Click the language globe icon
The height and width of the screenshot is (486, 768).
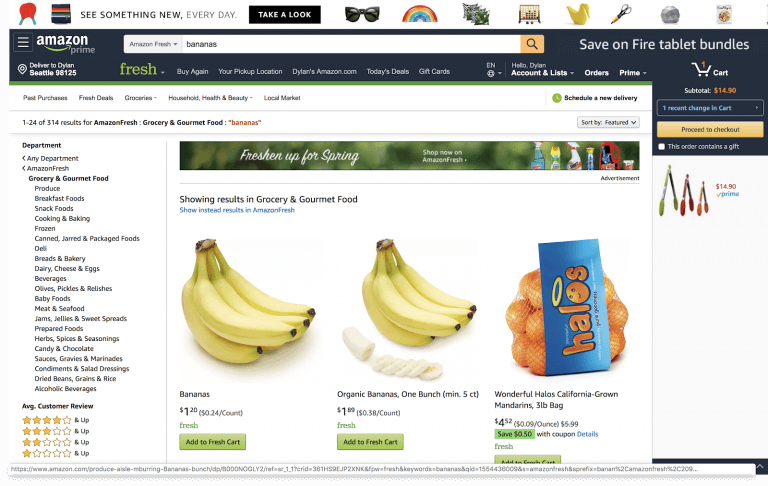click(x=491, y=73)
